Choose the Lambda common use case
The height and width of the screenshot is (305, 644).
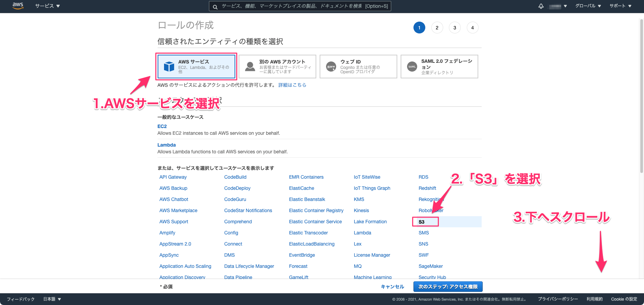pos(166,145)
